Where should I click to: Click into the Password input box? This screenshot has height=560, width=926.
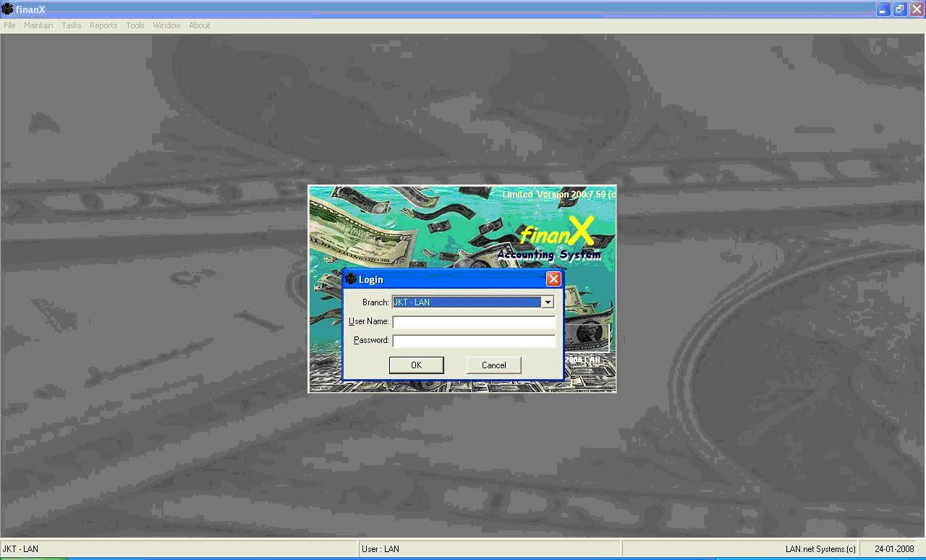click(x=474, y=341)
